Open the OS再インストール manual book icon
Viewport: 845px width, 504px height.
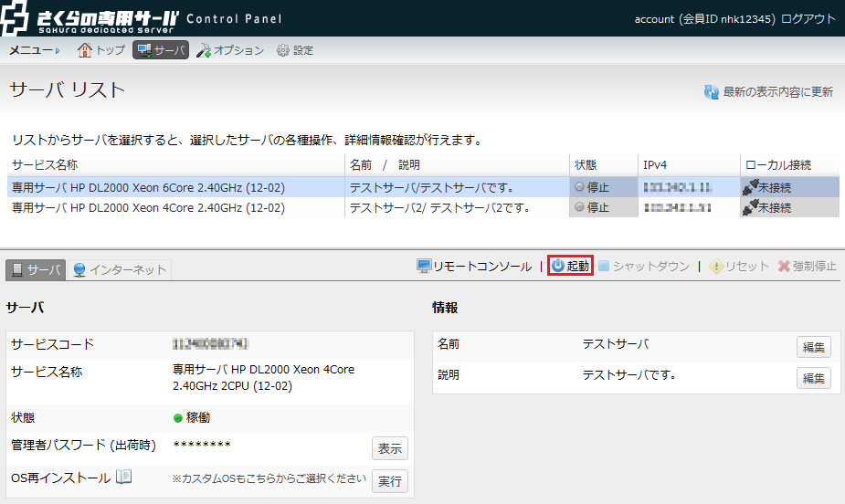click(123, 478)
